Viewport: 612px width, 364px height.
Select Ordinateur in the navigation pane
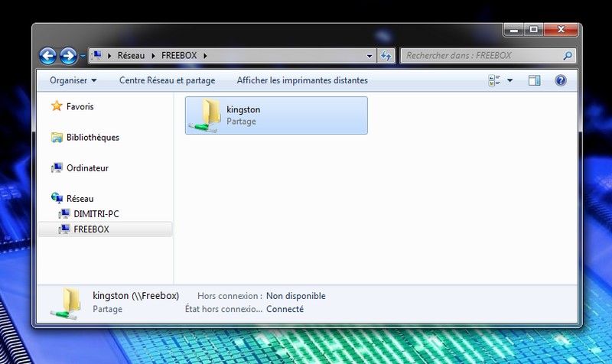(x=87, y=168)
